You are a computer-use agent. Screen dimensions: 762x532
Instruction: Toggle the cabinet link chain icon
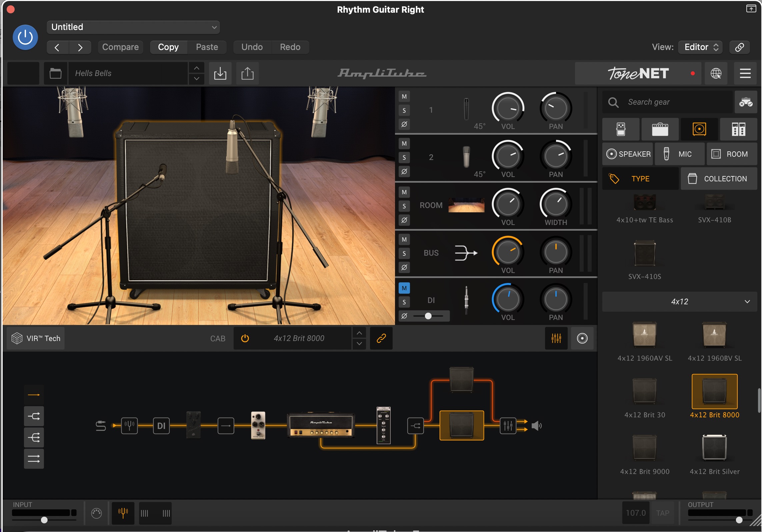(x=381, y=338)
